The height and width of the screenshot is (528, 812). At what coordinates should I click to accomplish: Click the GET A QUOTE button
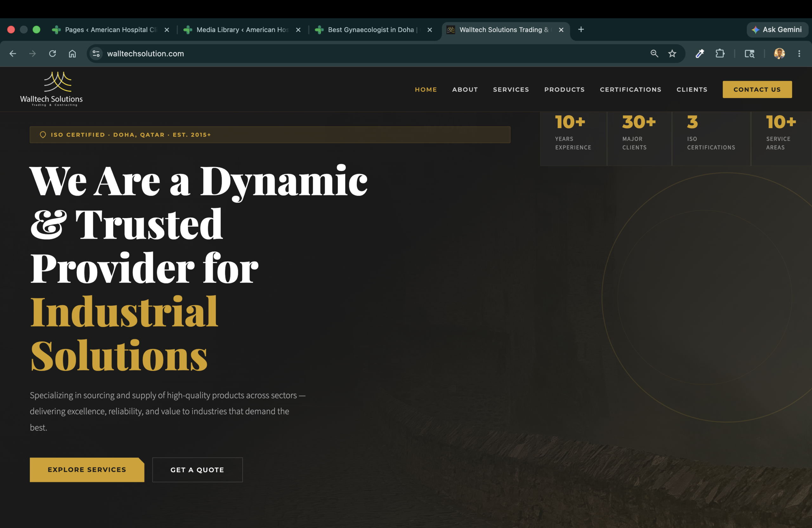(197, 470)
